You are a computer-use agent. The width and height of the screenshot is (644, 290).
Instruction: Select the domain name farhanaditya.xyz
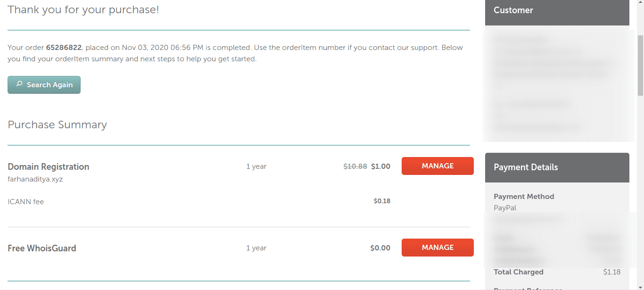[35, 179]
